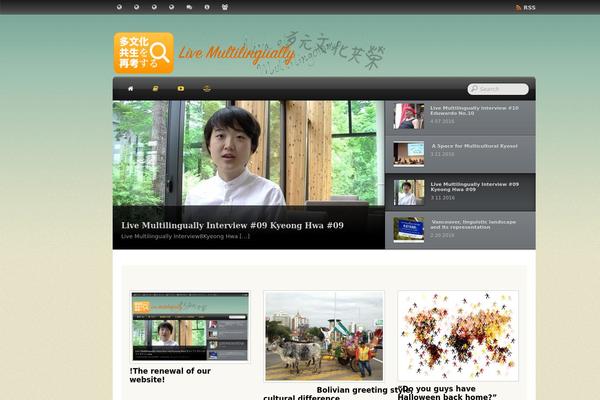Open 'The renewal of our website!' post title

(170, 375)
